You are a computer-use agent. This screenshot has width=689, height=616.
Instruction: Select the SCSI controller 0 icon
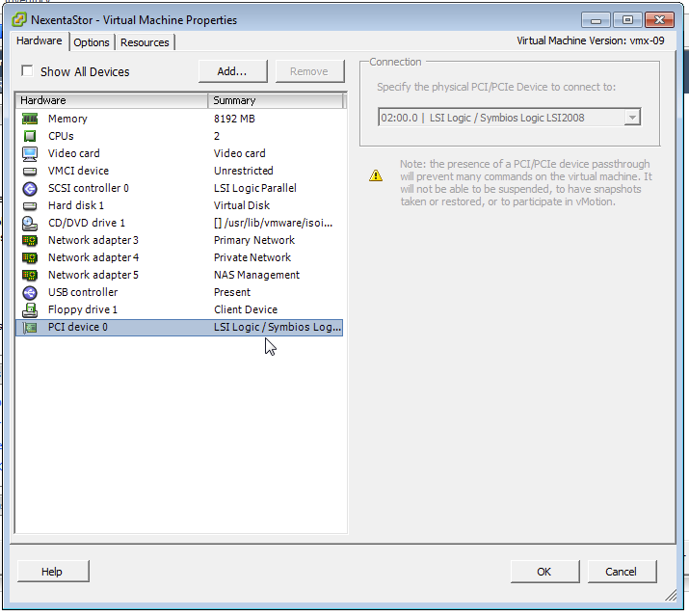click(x=30, y=188)
